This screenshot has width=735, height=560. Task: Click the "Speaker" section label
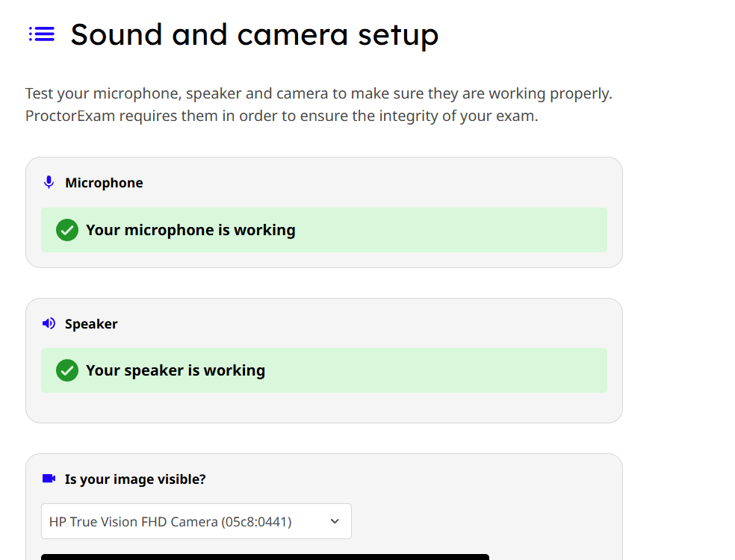point(91,324)
